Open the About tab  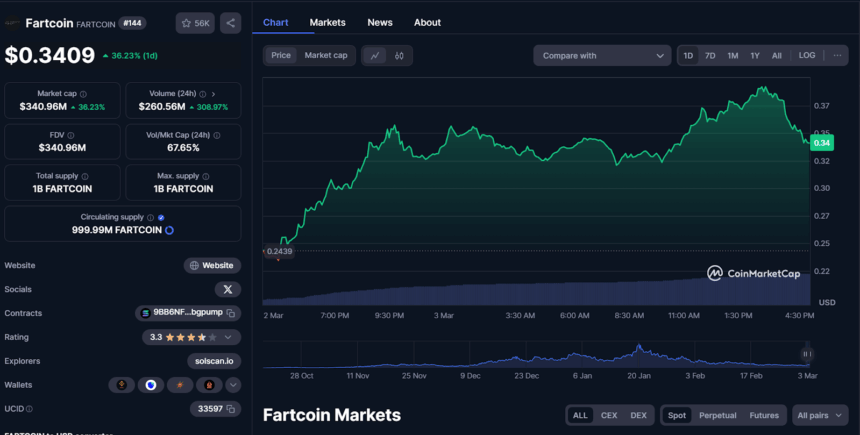point(427,22)
